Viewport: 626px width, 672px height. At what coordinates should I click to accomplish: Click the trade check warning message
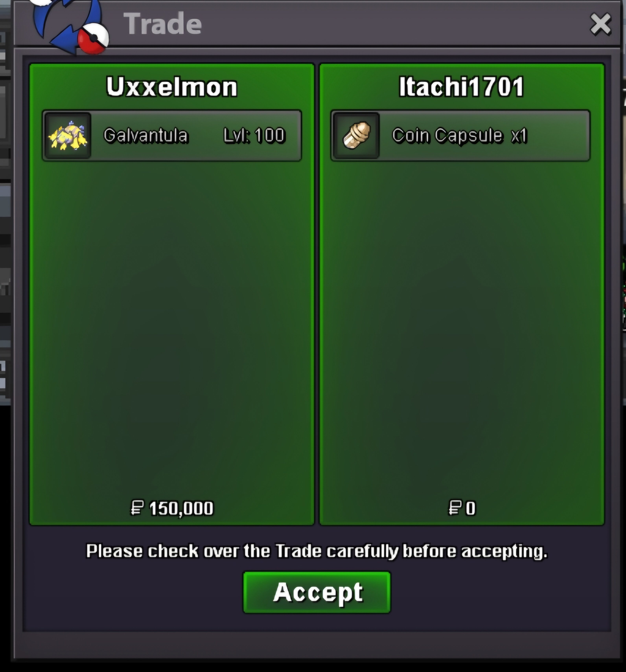click(317, 551)
